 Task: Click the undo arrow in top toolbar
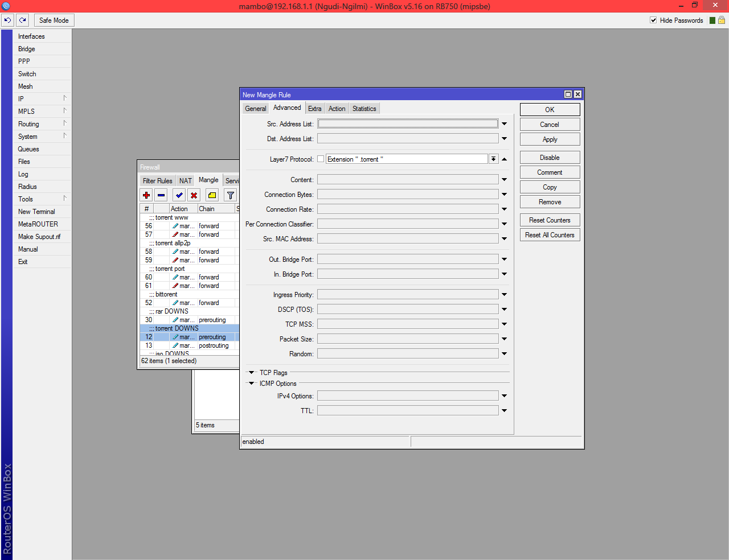7,20
